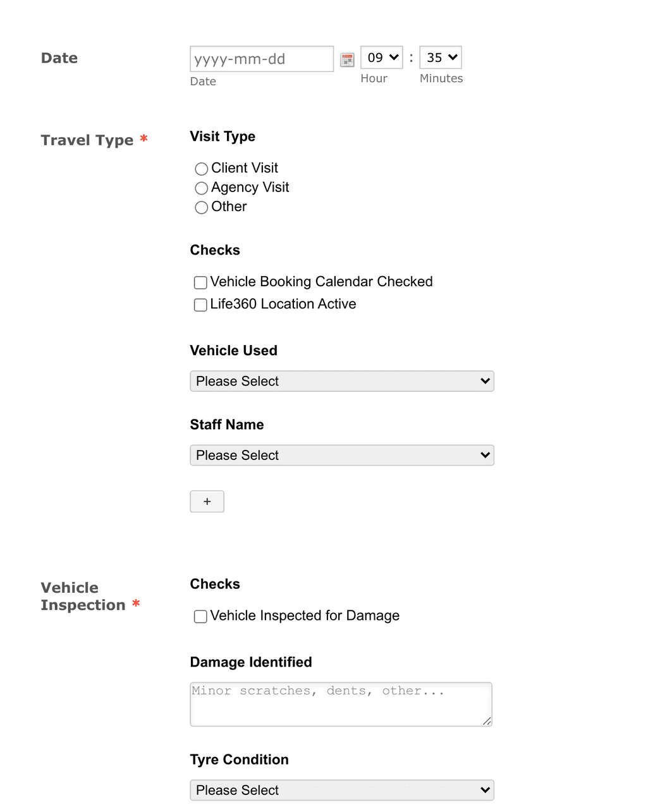Expand the Tyre Condition dropdown
Viewport: 660px width, 812px height.
pos(341,790)
